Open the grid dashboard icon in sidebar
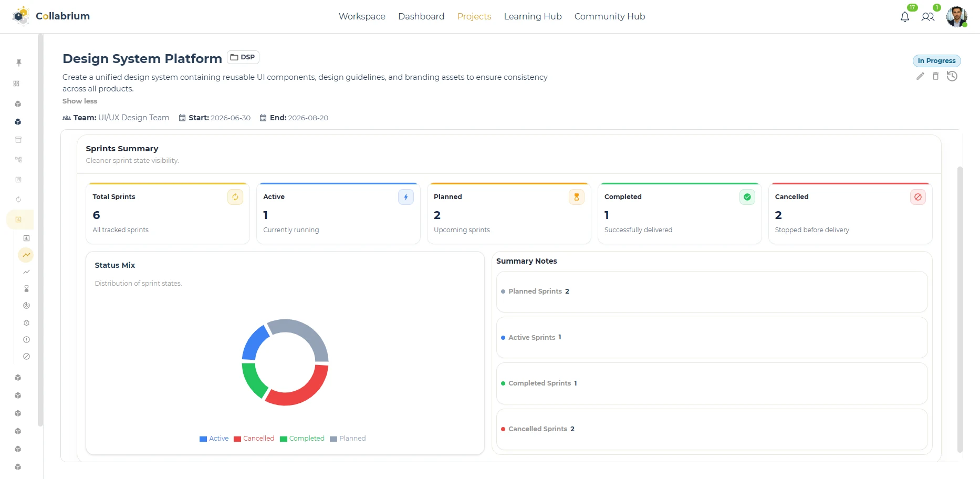 click(16, 84)
